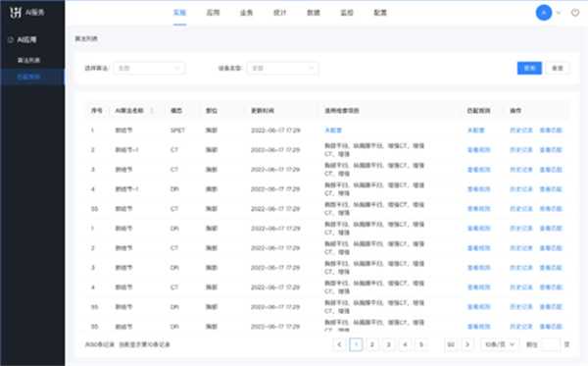Go to page 2 in pagination
588x366 pixels.
click(372, 344)
